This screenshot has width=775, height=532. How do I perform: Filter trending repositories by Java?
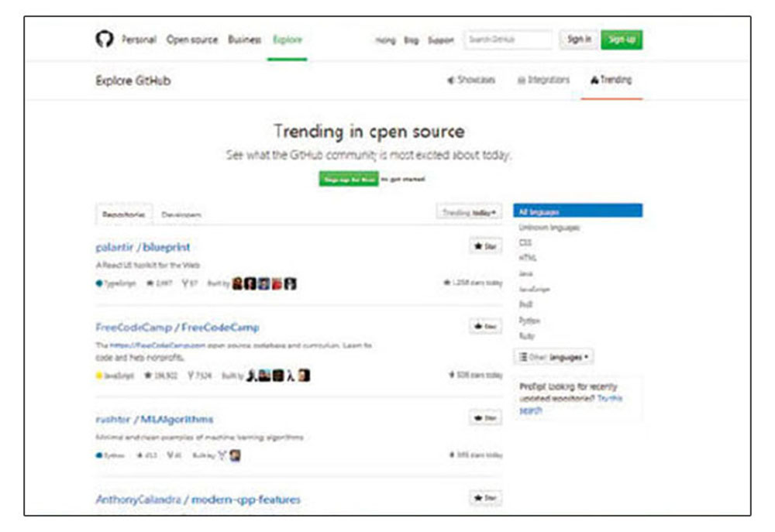525,273
